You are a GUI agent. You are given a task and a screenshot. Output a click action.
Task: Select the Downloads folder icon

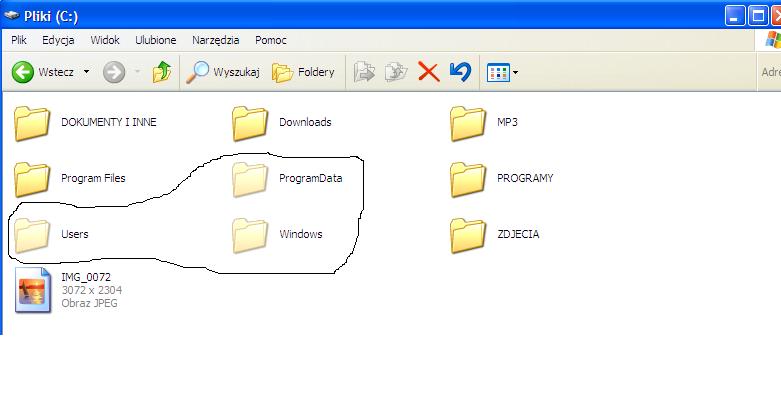250,124
